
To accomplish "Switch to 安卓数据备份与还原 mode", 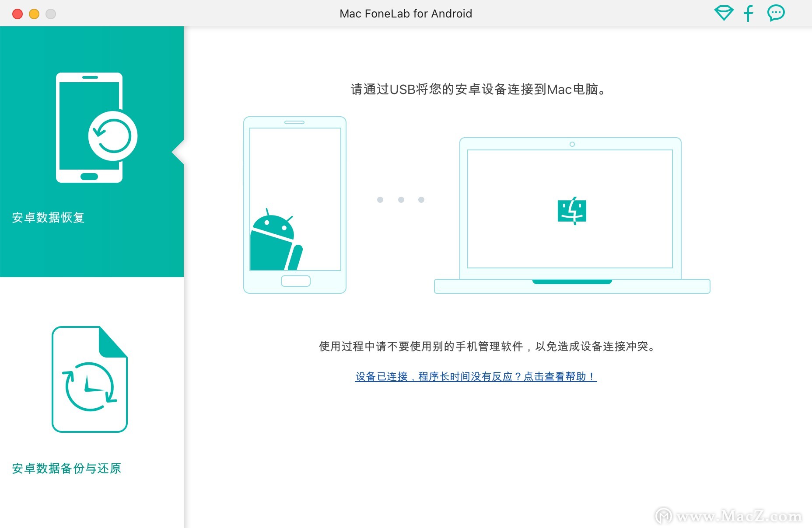I will click(66, 468).
